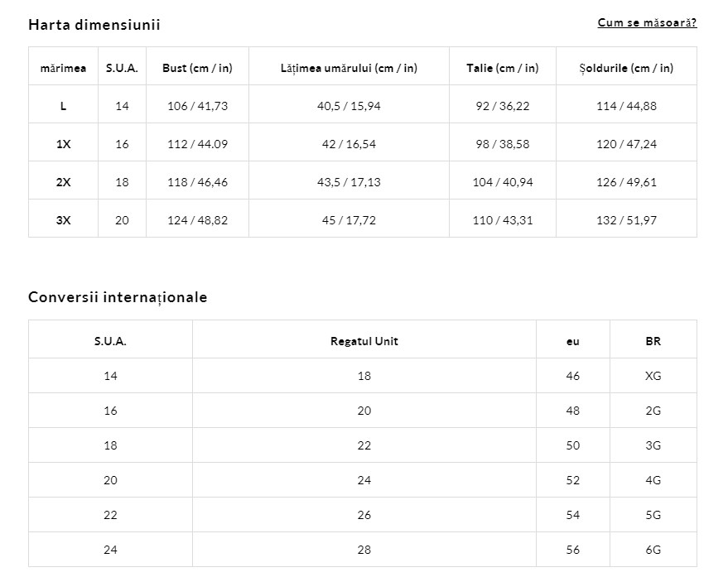
Task: Click the hips value "132 / 51,97"
Action: pyautogui.click(x=626, y=220)
